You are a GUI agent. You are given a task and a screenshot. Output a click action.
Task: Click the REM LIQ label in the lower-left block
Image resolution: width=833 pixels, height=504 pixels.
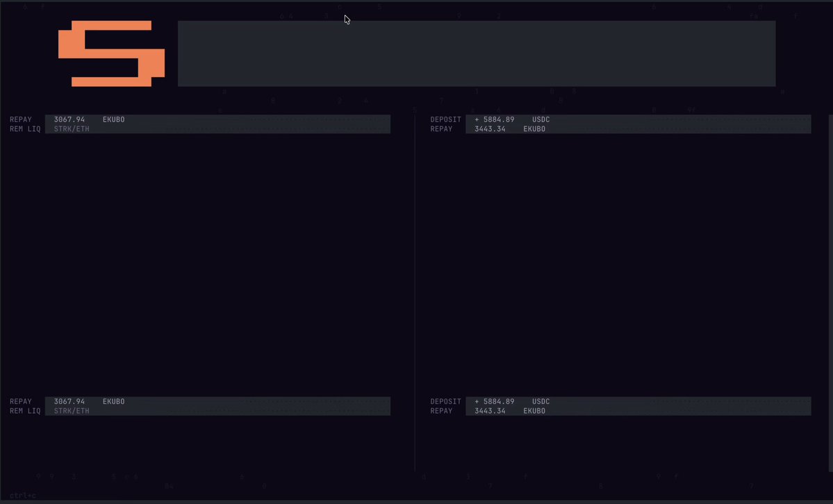[x=25, y=411]
